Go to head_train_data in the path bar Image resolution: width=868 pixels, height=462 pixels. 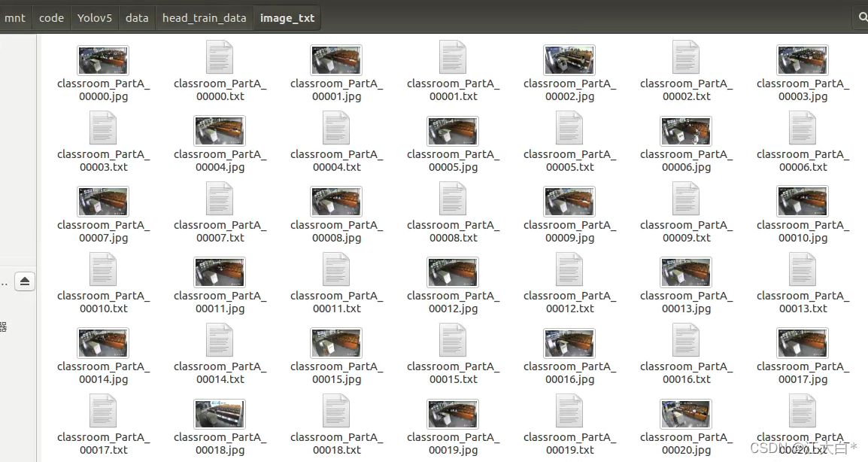tap(205, 18)
